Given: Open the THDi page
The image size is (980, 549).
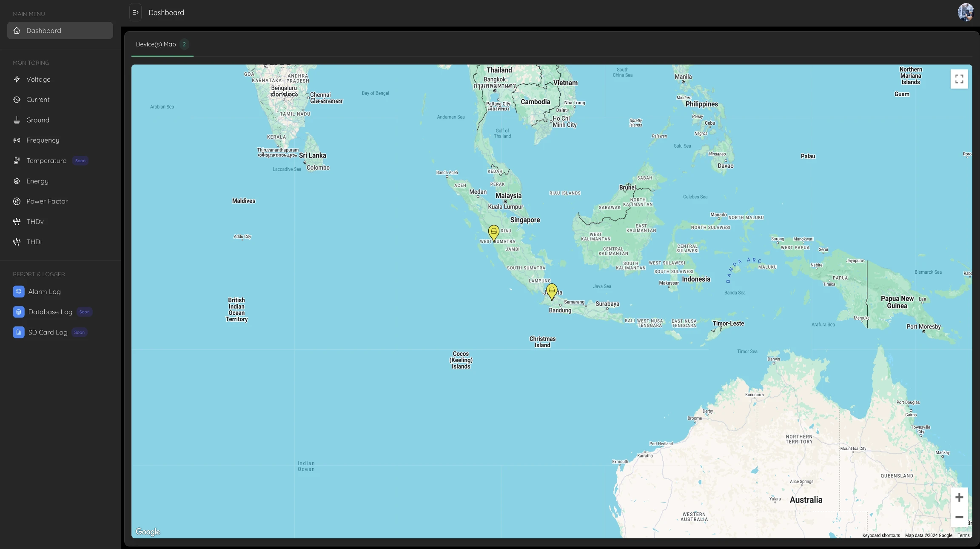Looking at the screenshot, I should 34,242.
